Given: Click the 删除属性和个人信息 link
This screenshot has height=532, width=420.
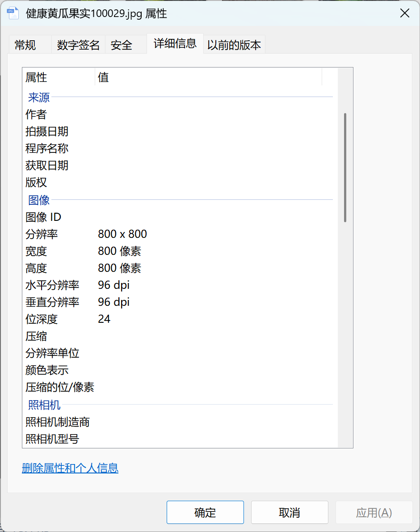Looking at the screenshot, I should [x=70, y=469].
